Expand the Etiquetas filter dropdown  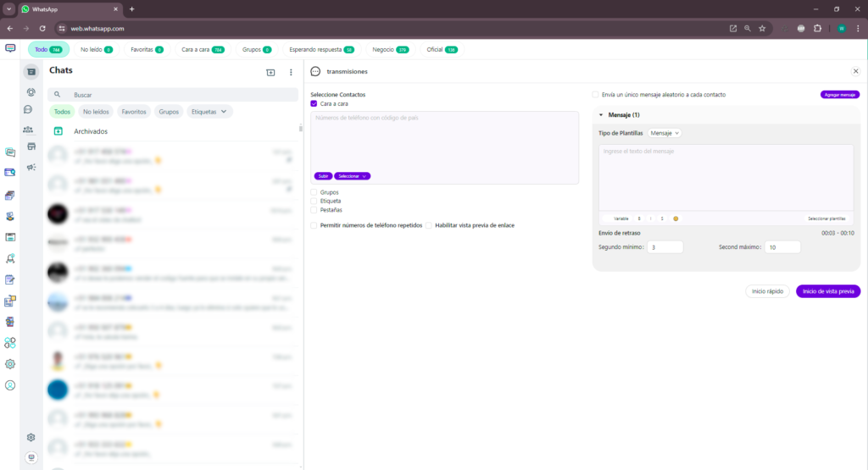tap(209, 112)
